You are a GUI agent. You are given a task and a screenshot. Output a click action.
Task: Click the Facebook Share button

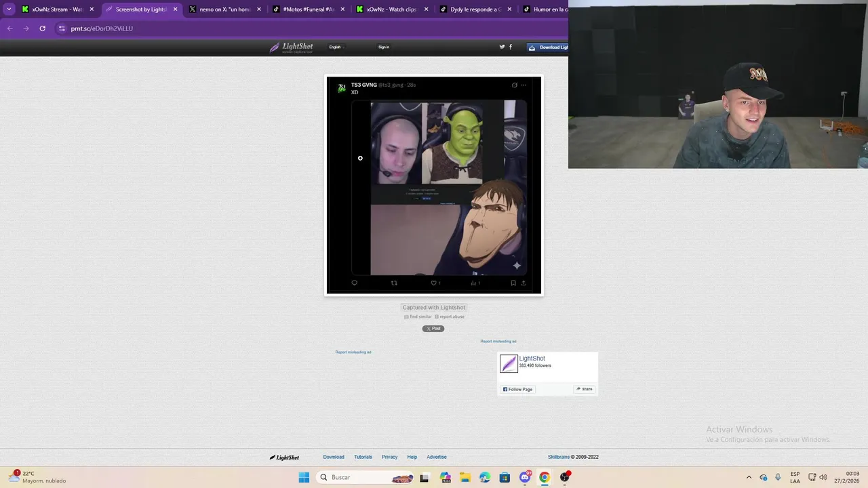pos(585,389)
